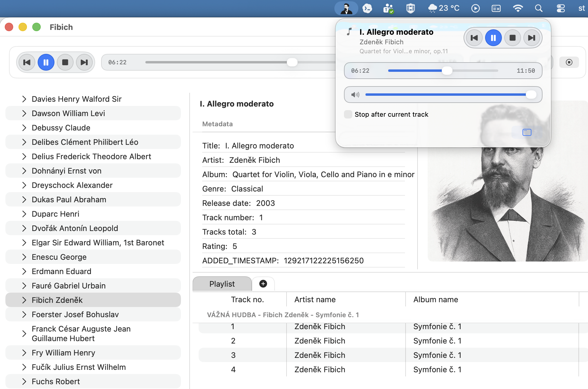Select Foerster Josef Bohuslav in list

93,314
